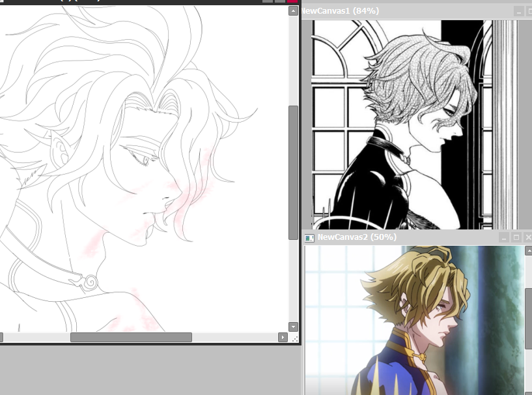Minimize the NewCanvas1 window
The width and height of the screenshot is (532, 395).
tap(518, 12)
